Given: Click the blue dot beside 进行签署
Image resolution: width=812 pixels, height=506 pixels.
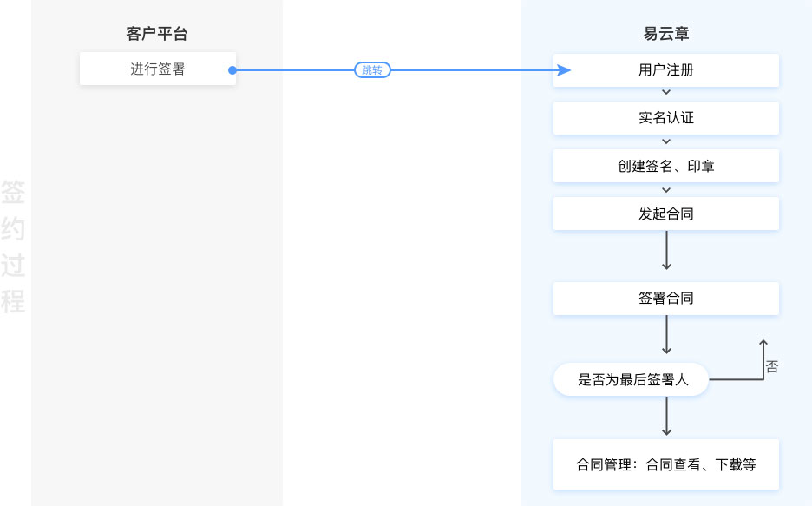Looking at the screenshot, I should point(232,70).
